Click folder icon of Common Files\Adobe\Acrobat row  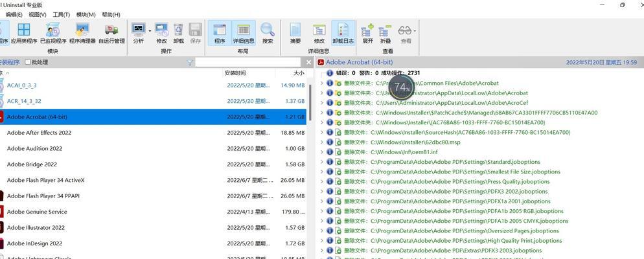[x=338, y=84]
